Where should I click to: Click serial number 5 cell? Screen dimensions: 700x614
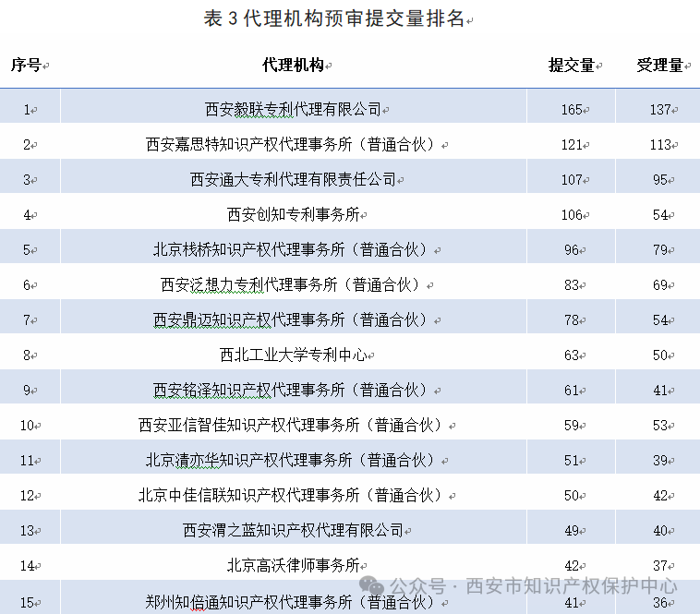point(27,250)
